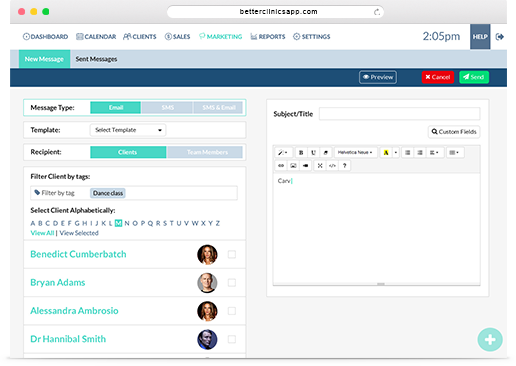
Task: Open editor help question mark
Action: (345, 165)
